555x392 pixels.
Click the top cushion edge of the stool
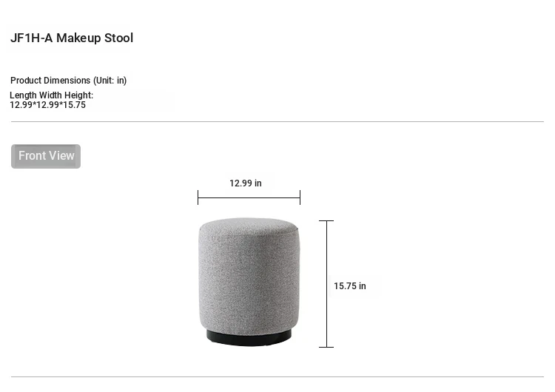point(249,223)
